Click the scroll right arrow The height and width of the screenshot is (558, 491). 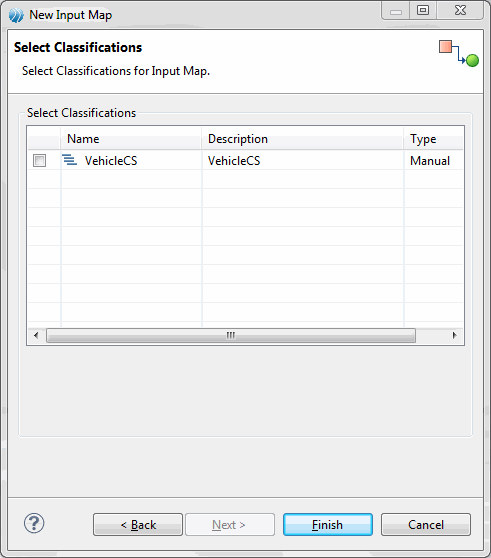pyautogui.click(x=454, y=335)
